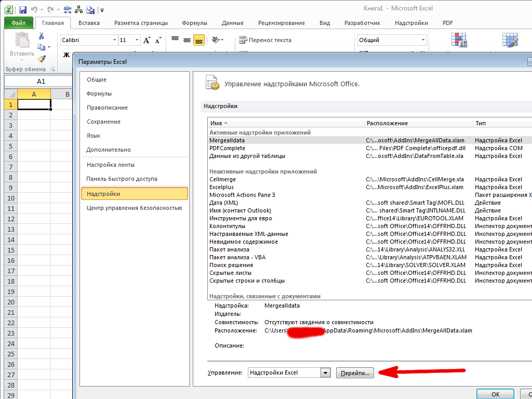Viewport: 532px width, 399px height.
Task: Expand the Copy button dropdown arrow
Action: tap(49, 47)
